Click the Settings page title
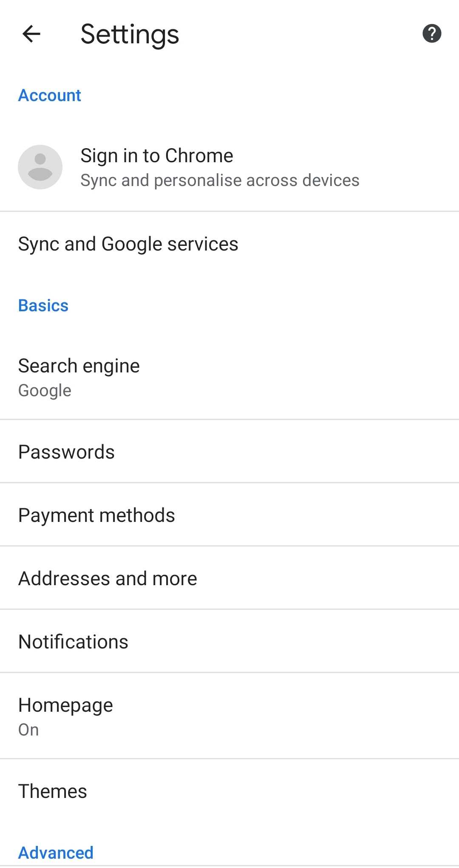Viewport: 459px width, 868px height. click(x=130, y=34)
